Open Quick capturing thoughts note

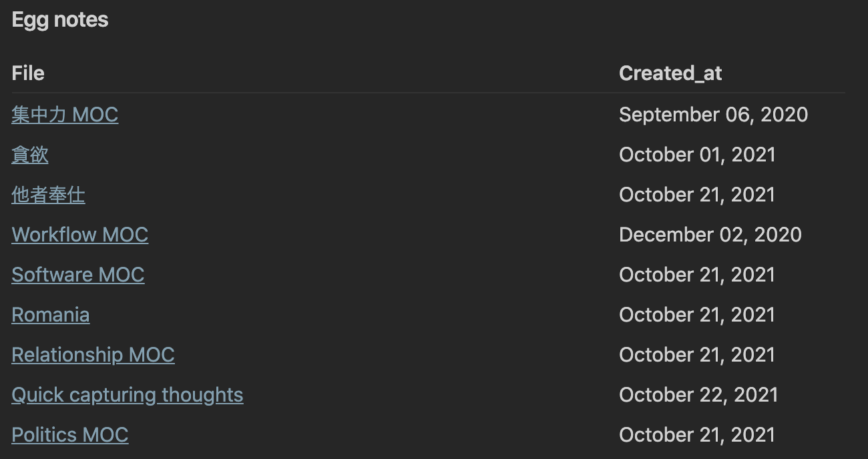pos(128,395)
